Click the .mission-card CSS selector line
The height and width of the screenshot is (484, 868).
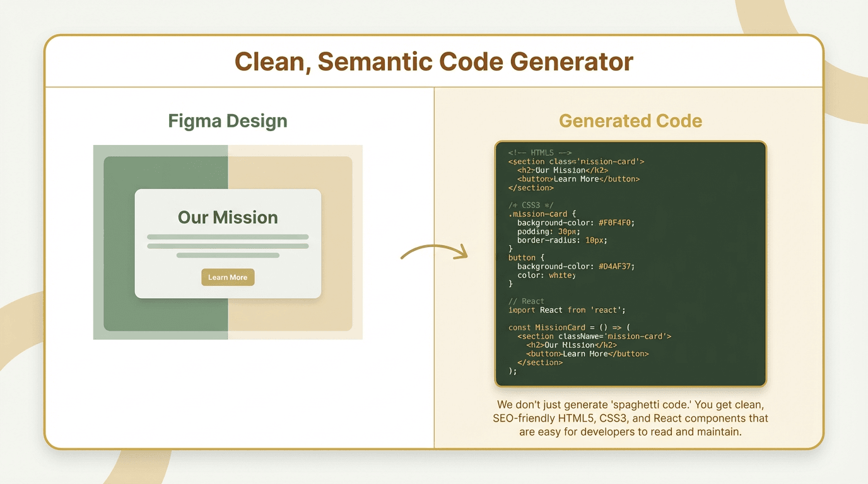(x=542, y=214)
